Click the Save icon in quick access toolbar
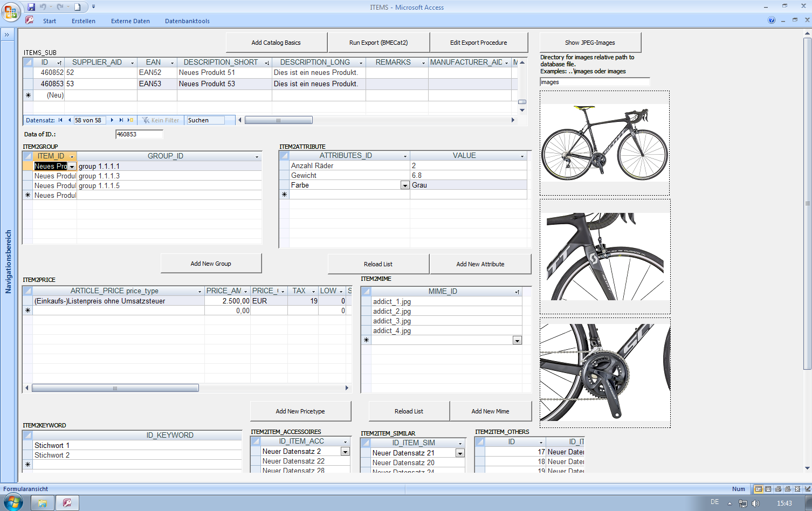 click(31, 7)
